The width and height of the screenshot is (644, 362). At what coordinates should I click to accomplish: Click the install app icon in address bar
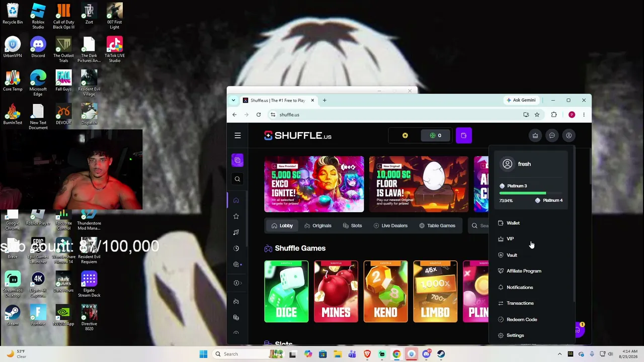526,115
